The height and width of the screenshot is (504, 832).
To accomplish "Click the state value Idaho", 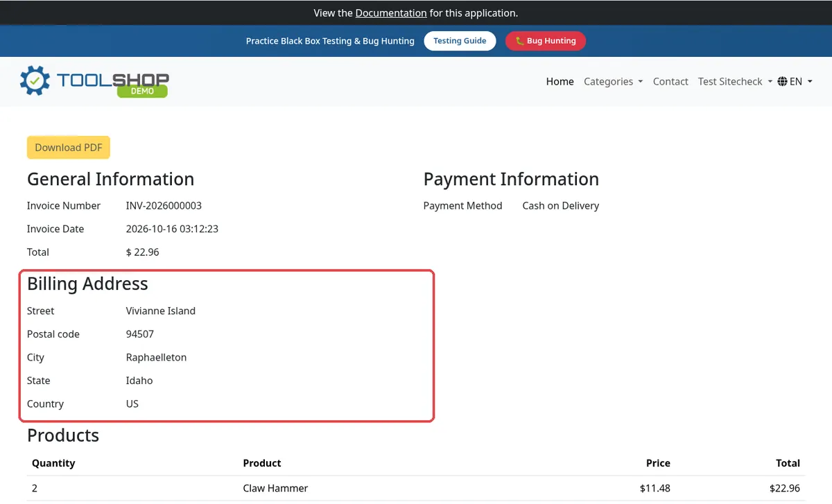I will 139,381.
